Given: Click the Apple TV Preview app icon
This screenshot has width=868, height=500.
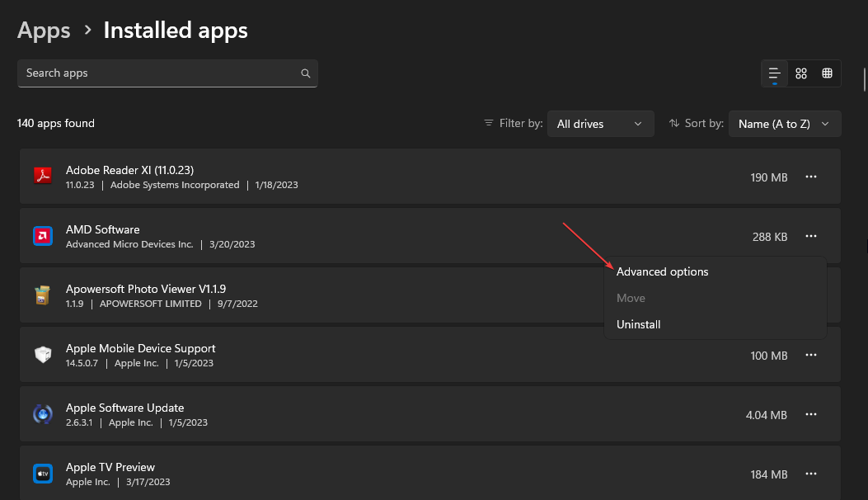Looking at the screenshot, I should click(x=43, y=474).
